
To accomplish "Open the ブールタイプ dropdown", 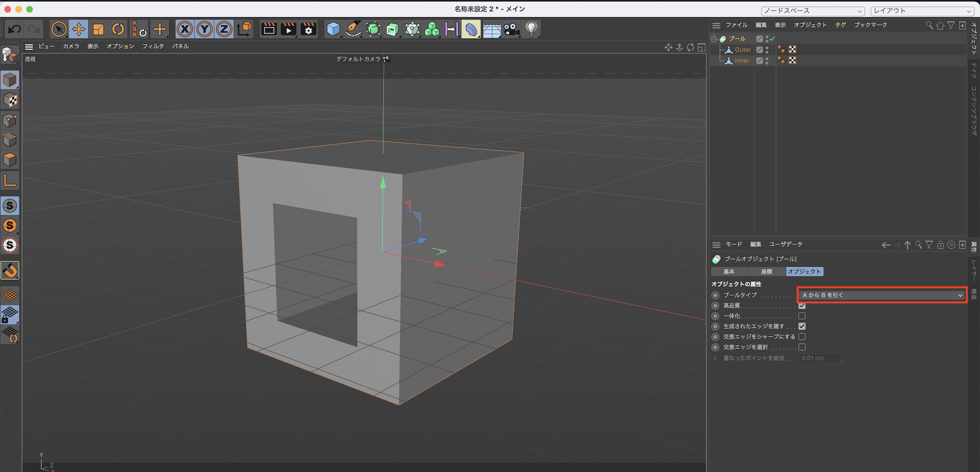I will [882, 295].
